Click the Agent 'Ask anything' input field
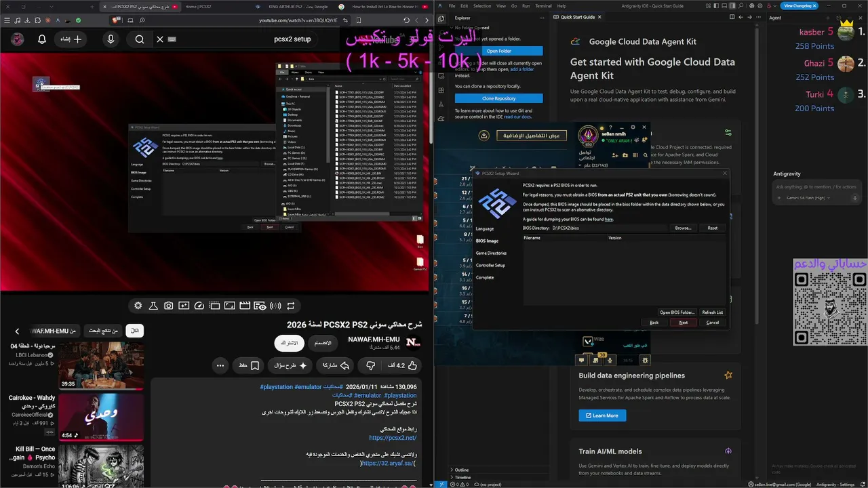Viewport: 868px width, 488px height. [816, 186]
